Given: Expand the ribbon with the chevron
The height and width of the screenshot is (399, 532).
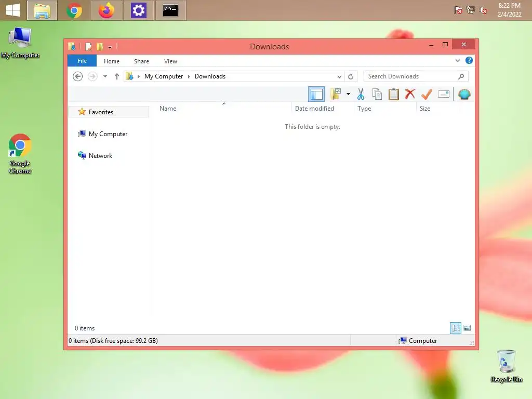Looking at the screenshot, I should point(457,60).
